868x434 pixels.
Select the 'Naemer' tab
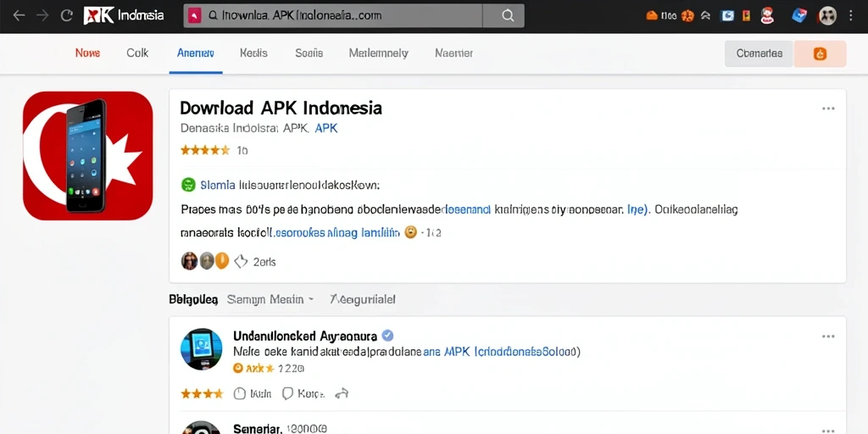(x=454, y=53)
